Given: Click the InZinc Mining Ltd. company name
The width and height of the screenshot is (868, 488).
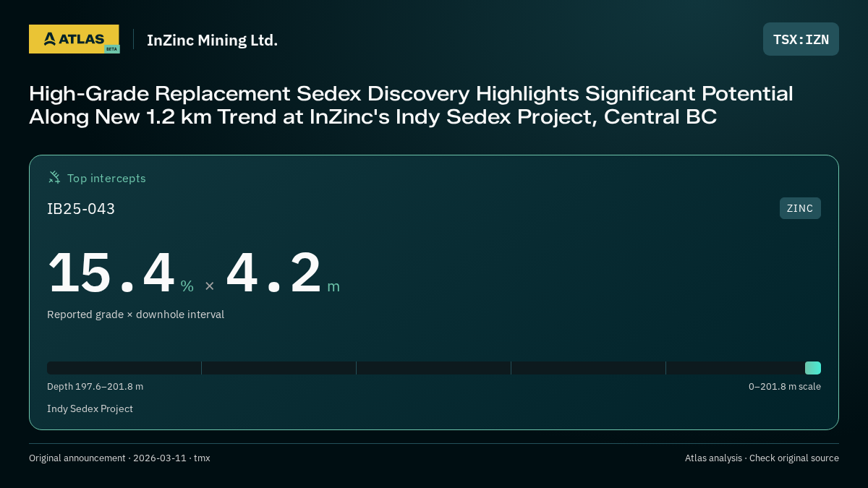Looking at the screenshot, I should 212,40.
